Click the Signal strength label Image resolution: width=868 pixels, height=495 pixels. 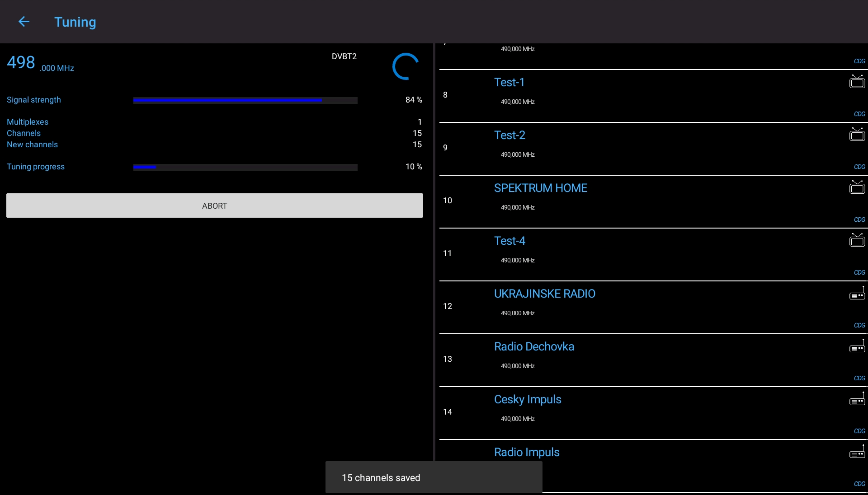(33, 100)
